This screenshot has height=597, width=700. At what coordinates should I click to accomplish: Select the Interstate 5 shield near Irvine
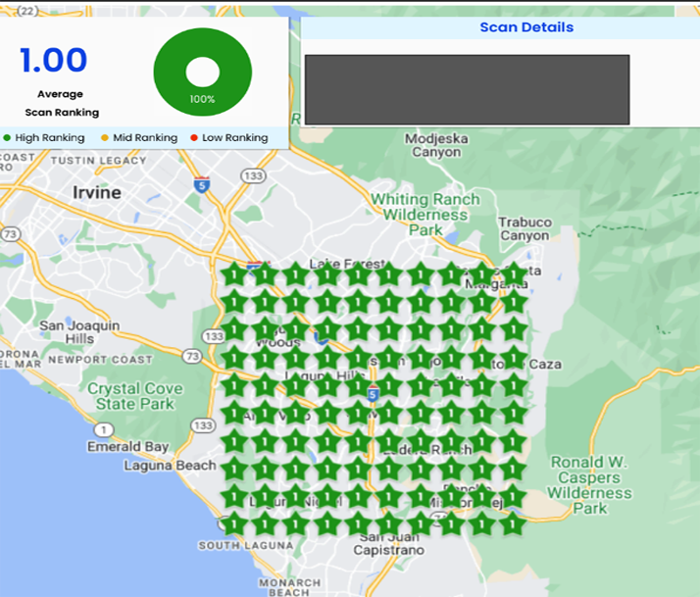click(x=202, y=183)
